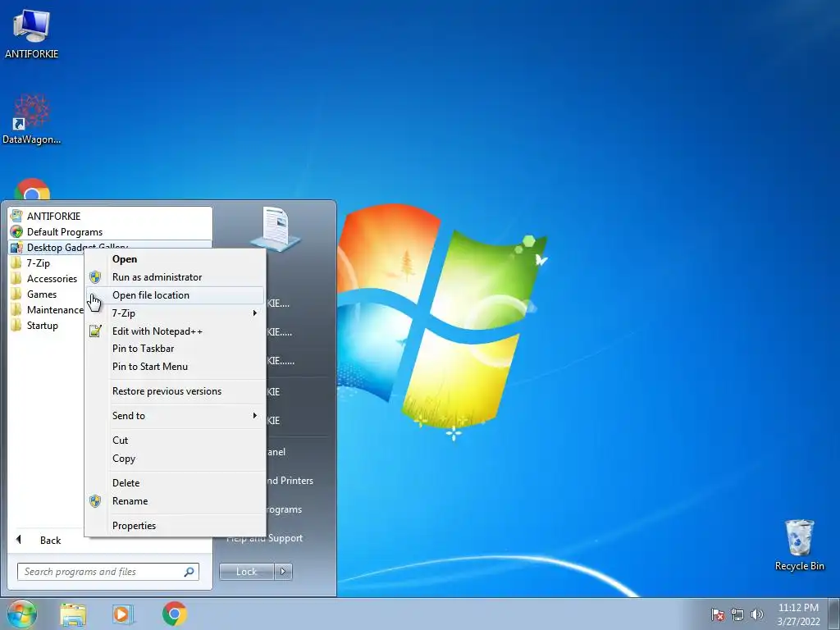The width and height of the screenshot is (840, 630).
Task: Expand the Send to submenu
Action: pyautogui.click(x=175, y=416)
